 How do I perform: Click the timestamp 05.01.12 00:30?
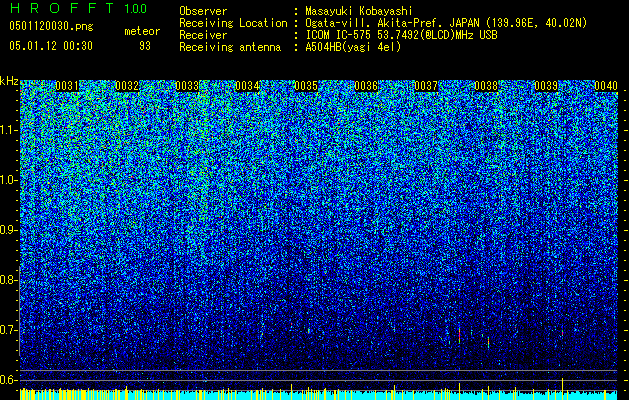(x=51, y=46)
